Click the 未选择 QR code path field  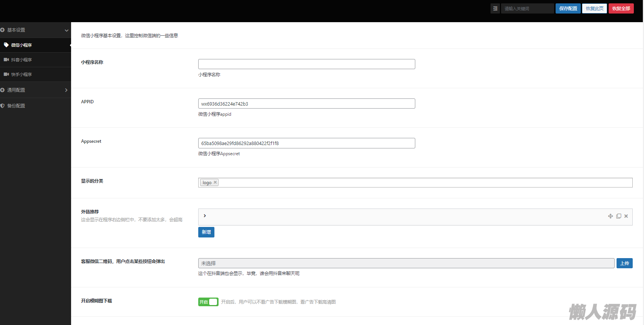pyautogui.click(x=406, y=263)
